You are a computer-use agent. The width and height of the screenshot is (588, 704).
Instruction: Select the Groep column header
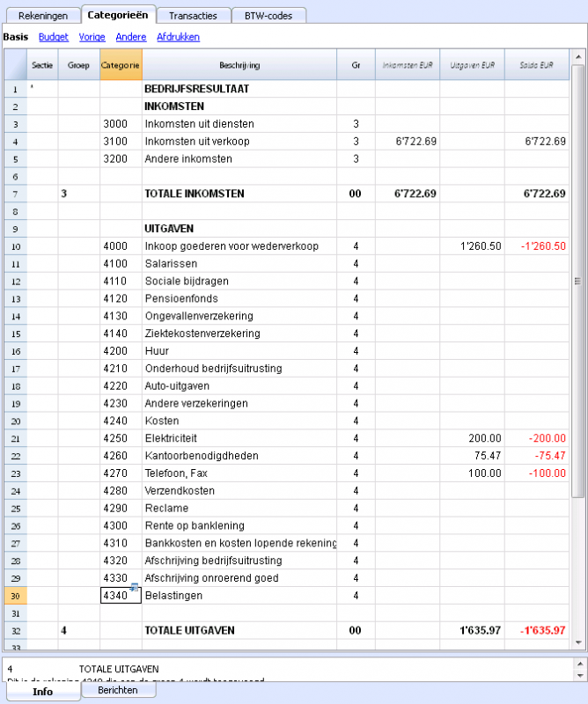[x=78, y=65]
